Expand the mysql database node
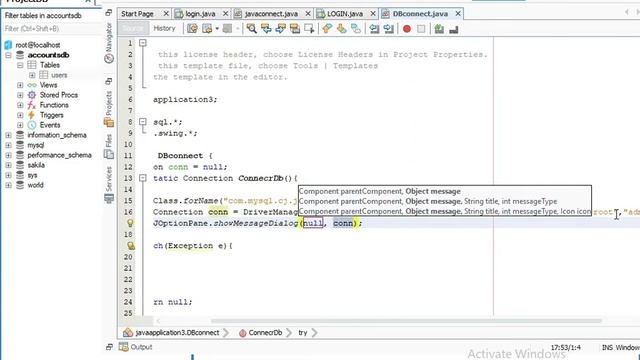 tap(8, 145)
